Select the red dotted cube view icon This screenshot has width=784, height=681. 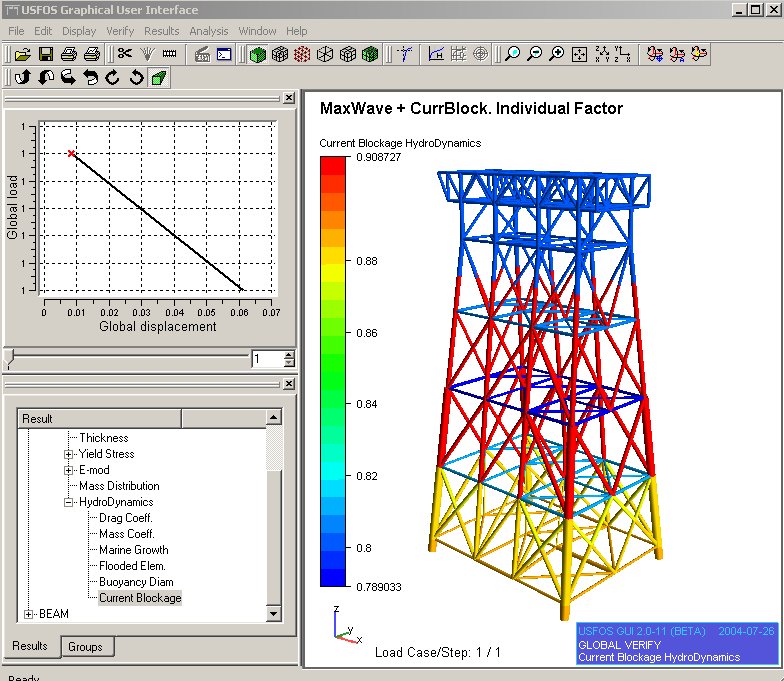tap(302, 54)
